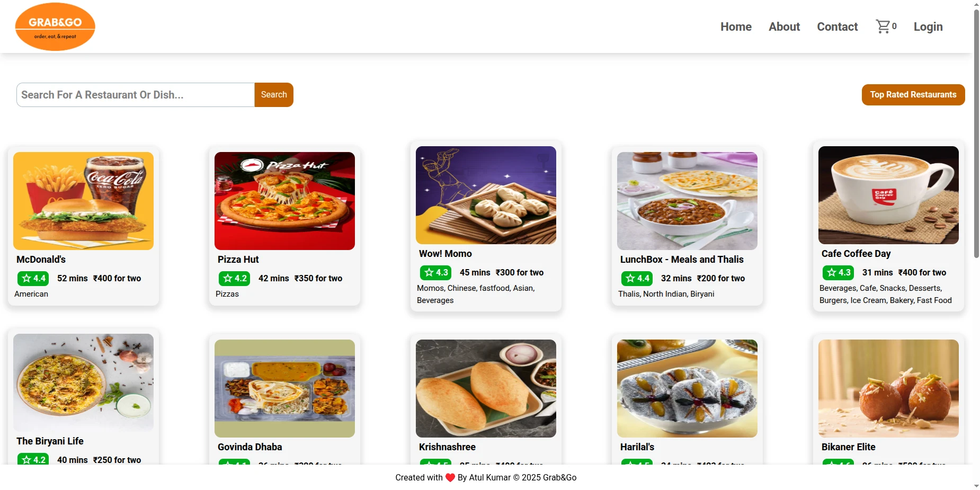Show Top Rated Restaurants
This screenshot has width=980, height=490.
coord(913,94)
